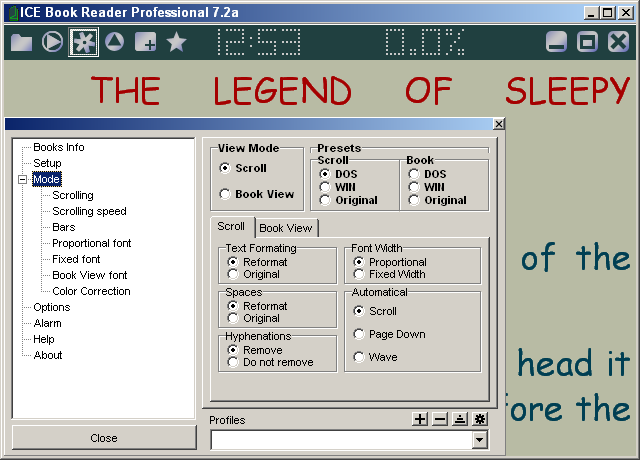640x460 pixels.
Task: Open the library folder icon
Action: point(21,42)
